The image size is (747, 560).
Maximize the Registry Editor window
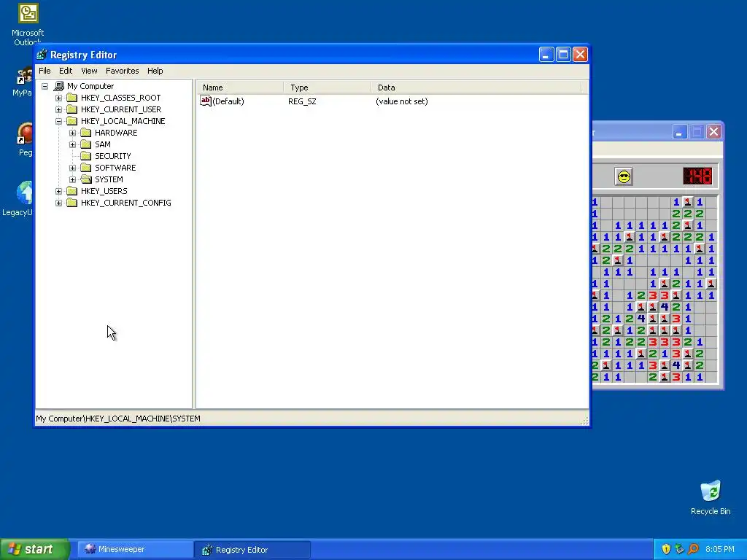coord(563,55)
